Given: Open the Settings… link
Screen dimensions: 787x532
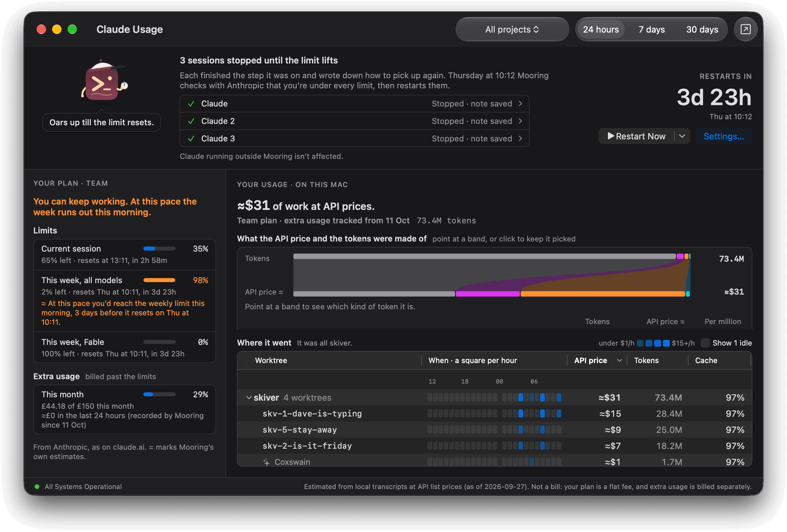Looking at the screenshot, I should pyautogui.click(x=724, y=136).
